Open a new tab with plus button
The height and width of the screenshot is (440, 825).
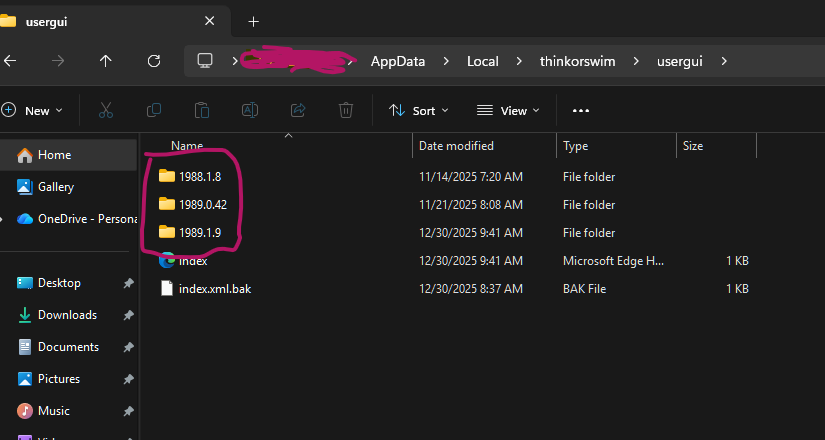[x=253, y=21]
